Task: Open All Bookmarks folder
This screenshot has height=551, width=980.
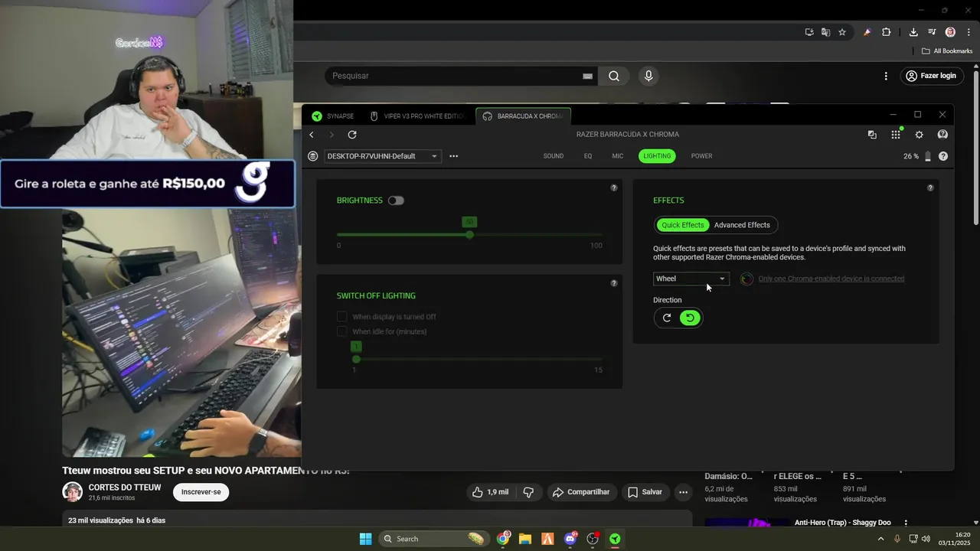Action: coord(947,51)
